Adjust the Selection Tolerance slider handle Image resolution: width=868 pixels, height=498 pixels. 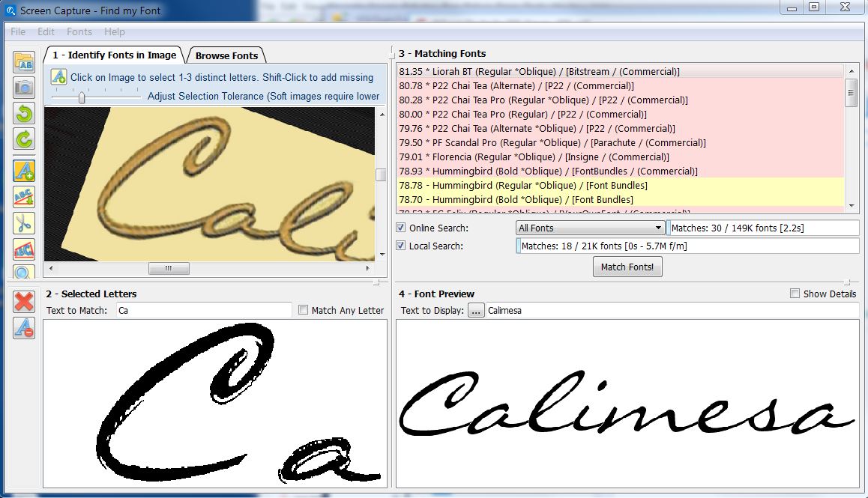82,97
